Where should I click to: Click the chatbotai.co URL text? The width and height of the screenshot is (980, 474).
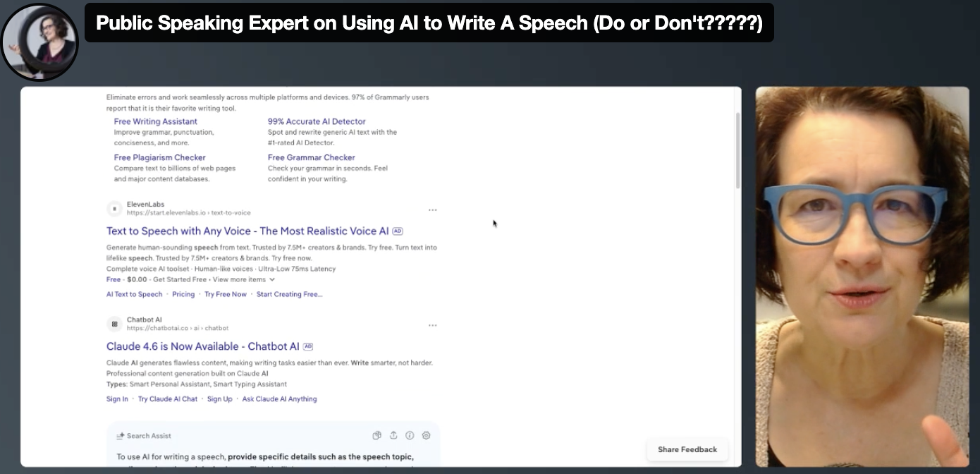178,328
